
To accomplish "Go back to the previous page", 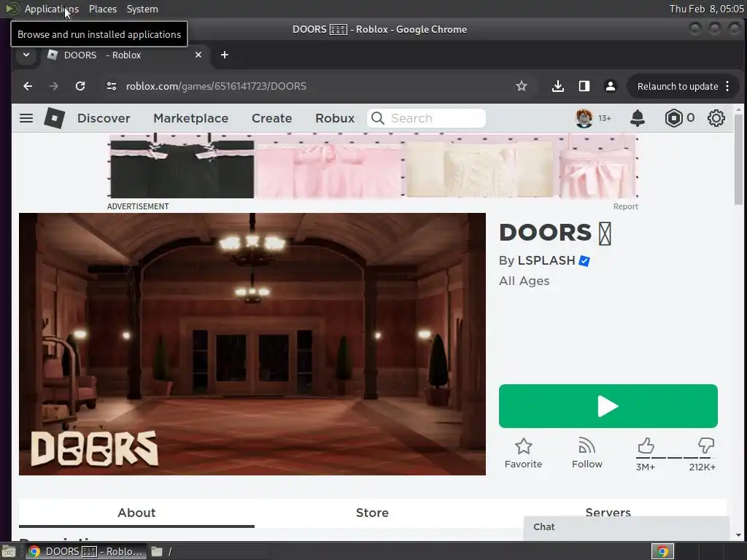I will coord(28,86).
